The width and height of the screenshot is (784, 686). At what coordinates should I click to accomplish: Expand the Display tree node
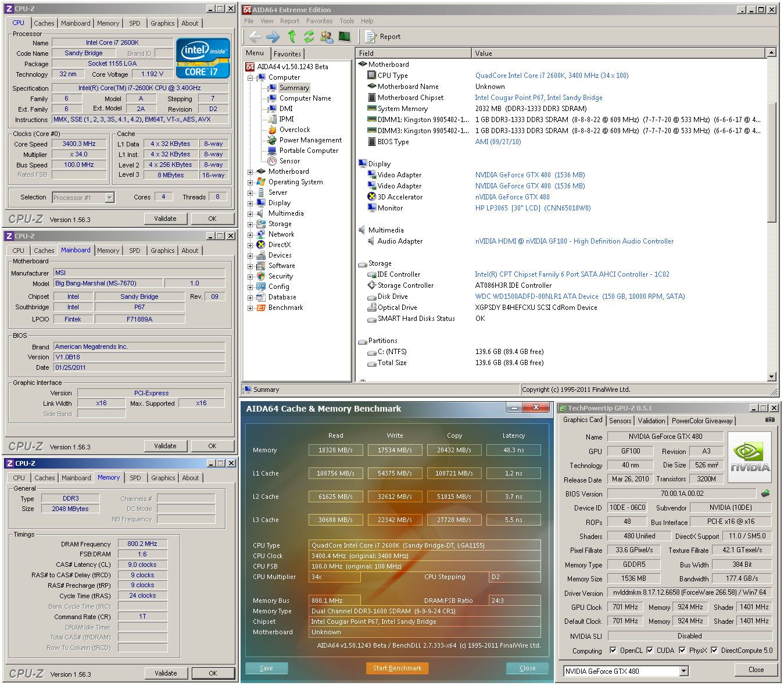(250, 203)
